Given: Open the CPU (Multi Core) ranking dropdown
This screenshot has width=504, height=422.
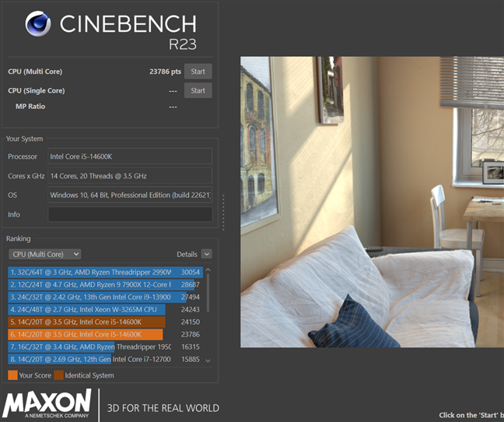Looking at the screenshot, I should 44,254.
